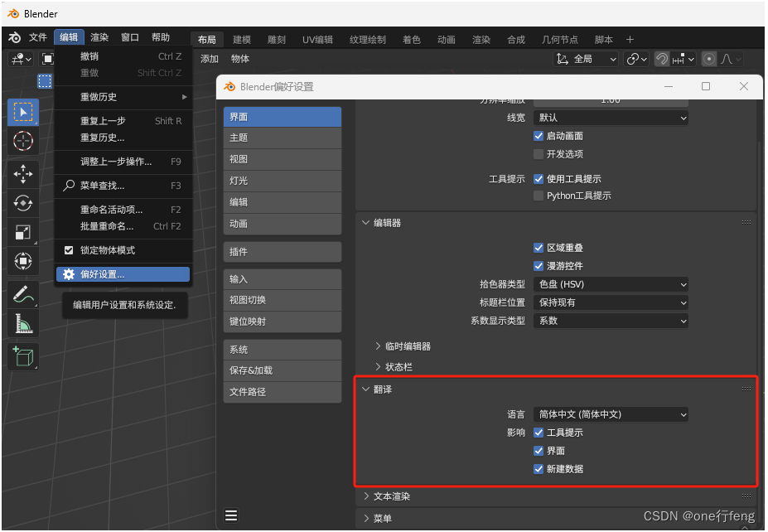Select the 3D Cursor tool

tap(23, 141)
